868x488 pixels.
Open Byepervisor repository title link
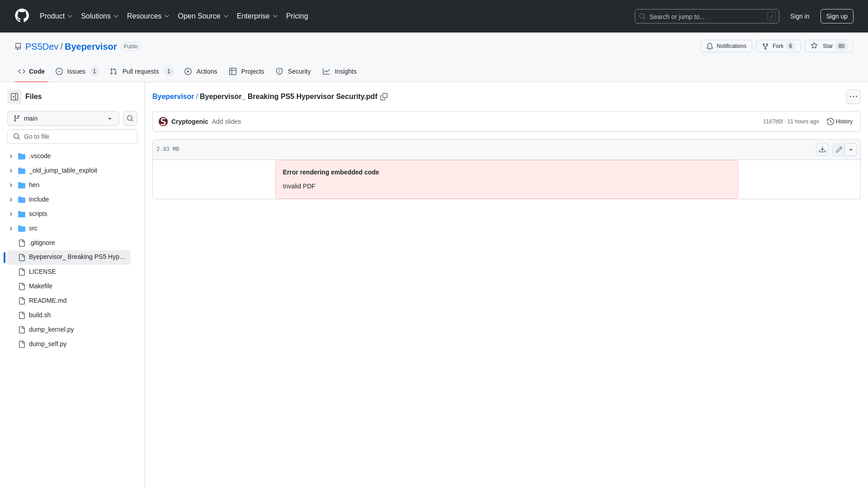pos(90,47)
